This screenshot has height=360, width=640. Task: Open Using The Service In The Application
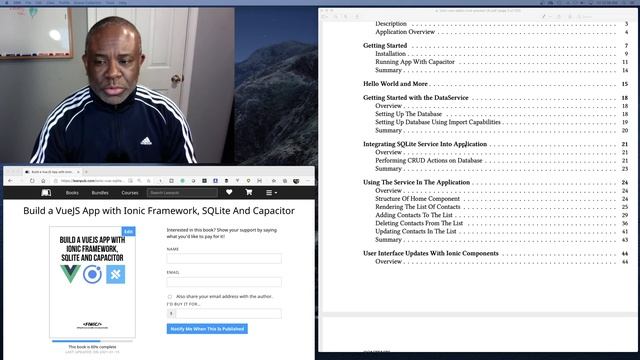(416, 182)
